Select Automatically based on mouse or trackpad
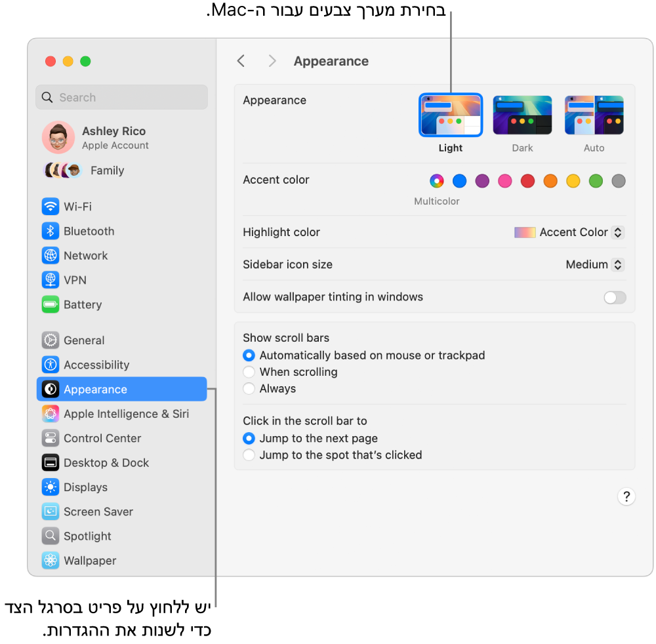The width and height of the screenshot is (656, 644). 249,355
